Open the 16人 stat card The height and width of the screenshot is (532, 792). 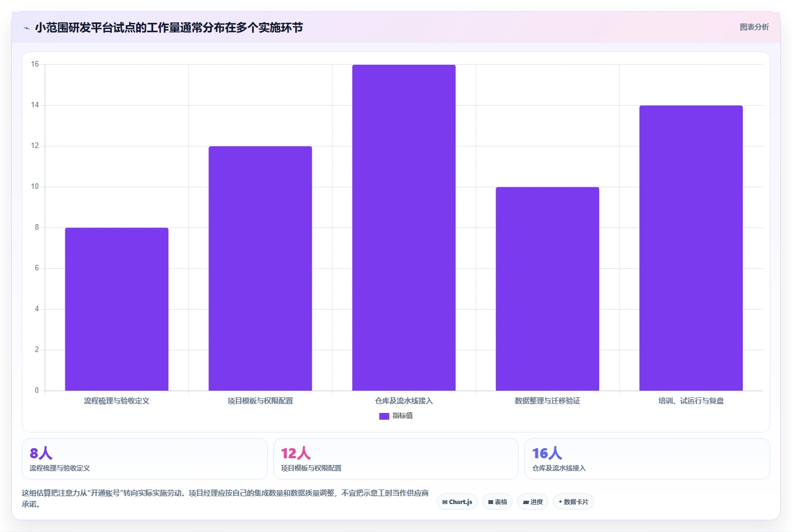point(647,459)
